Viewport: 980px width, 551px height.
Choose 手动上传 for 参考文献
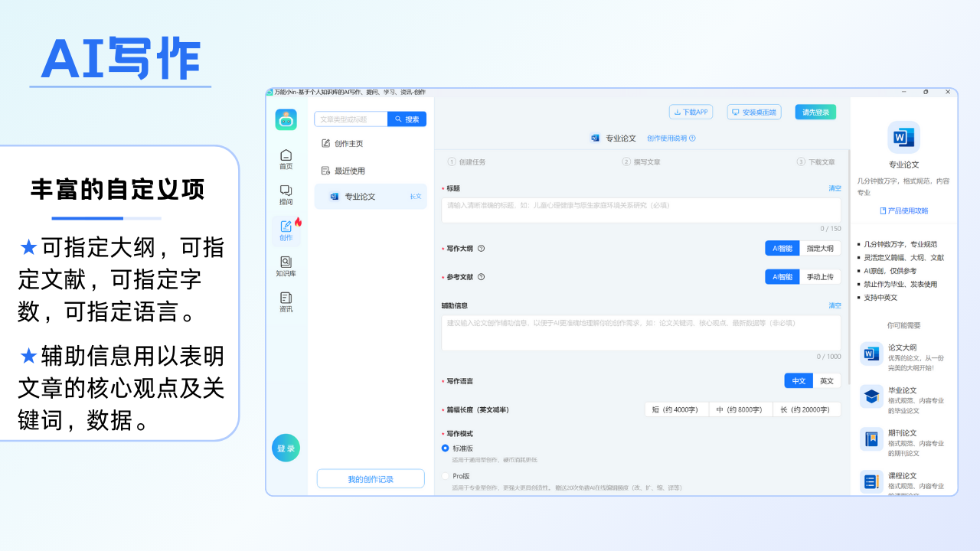tap(822, 277)
